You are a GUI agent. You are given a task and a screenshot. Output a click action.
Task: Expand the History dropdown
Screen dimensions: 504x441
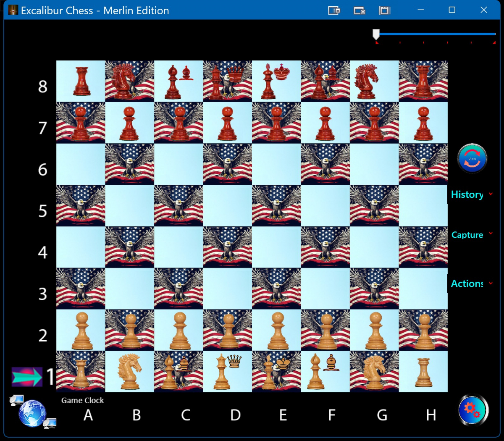click(471, 194)
